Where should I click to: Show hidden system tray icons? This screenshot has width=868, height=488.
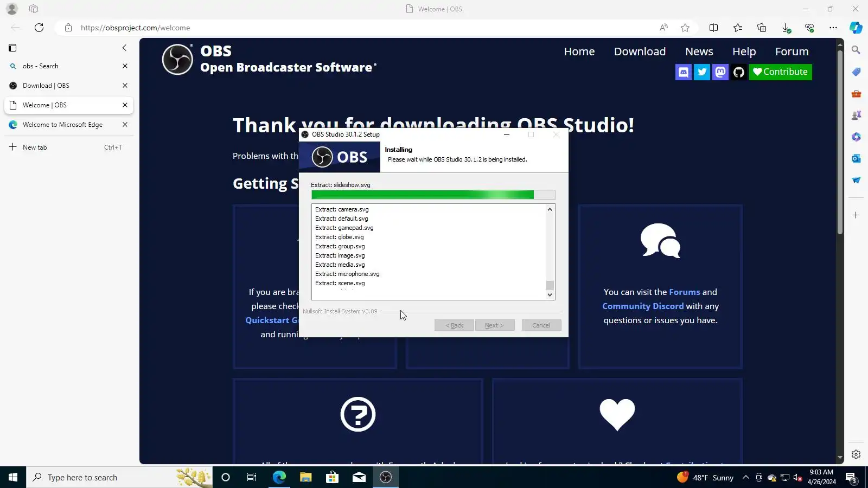(746, 477)
